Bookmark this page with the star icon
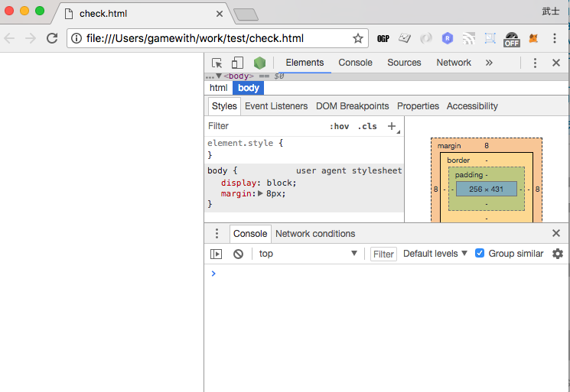The image size is (570, 392). pos(358,38)
